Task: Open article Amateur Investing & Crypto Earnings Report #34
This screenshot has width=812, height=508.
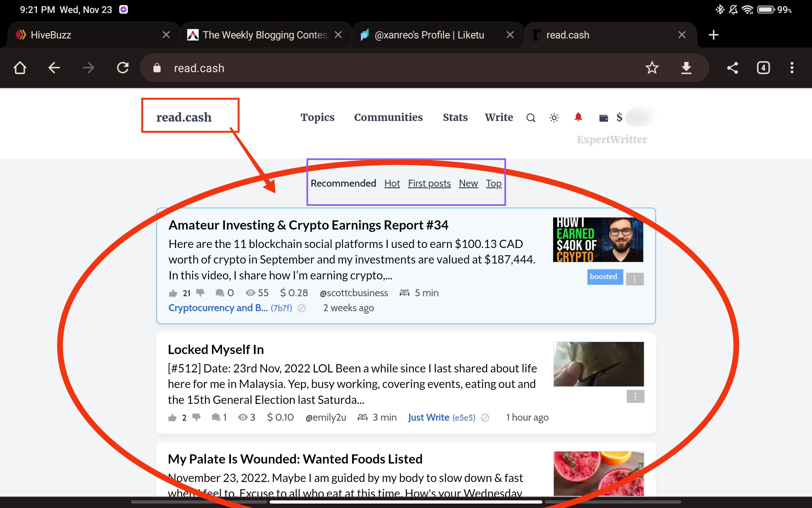Action: [308, 225]
